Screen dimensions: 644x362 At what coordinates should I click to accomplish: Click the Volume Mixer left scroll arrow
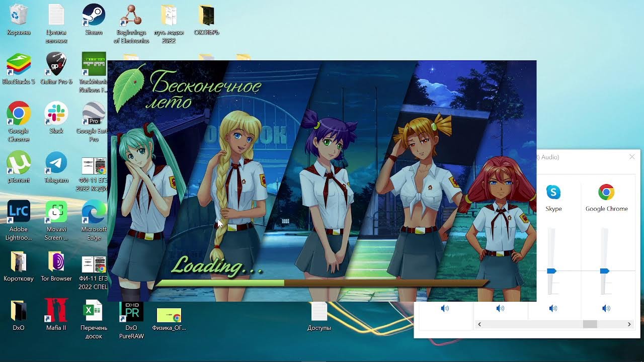coord(479,324)
